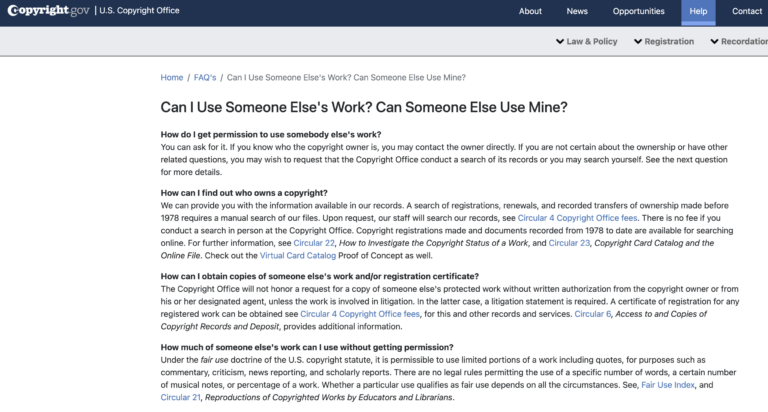
Task: Open the About menu item
Action: coord(530,12)
